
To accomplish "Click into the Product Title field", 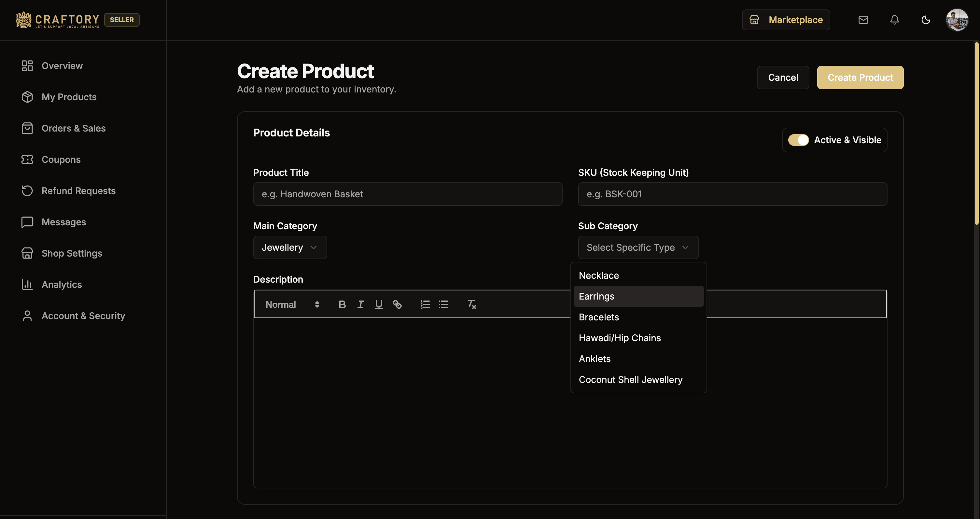I will click(407, 194).
